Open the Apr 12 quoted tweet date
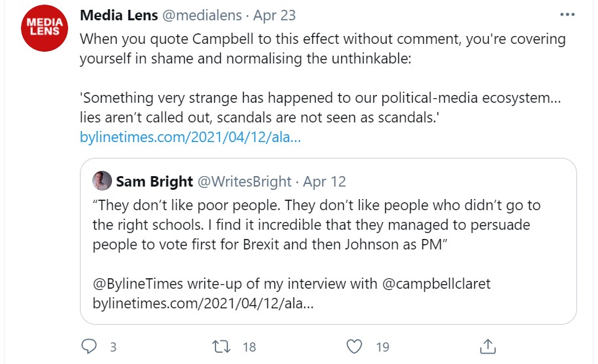Screen dimensions: 598x364 pyautogui.click(x=323, y=181)
